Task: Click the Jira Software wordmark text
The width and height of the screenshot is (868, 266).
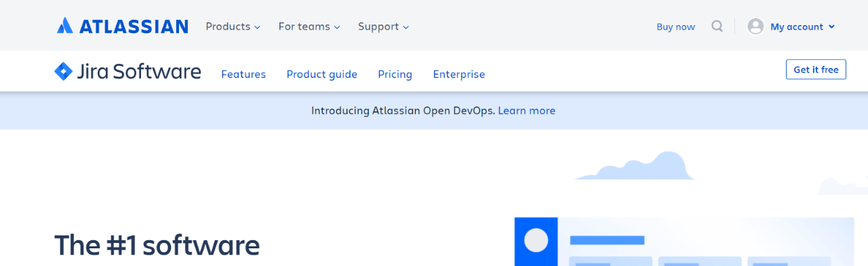Action: click(138, 71)
